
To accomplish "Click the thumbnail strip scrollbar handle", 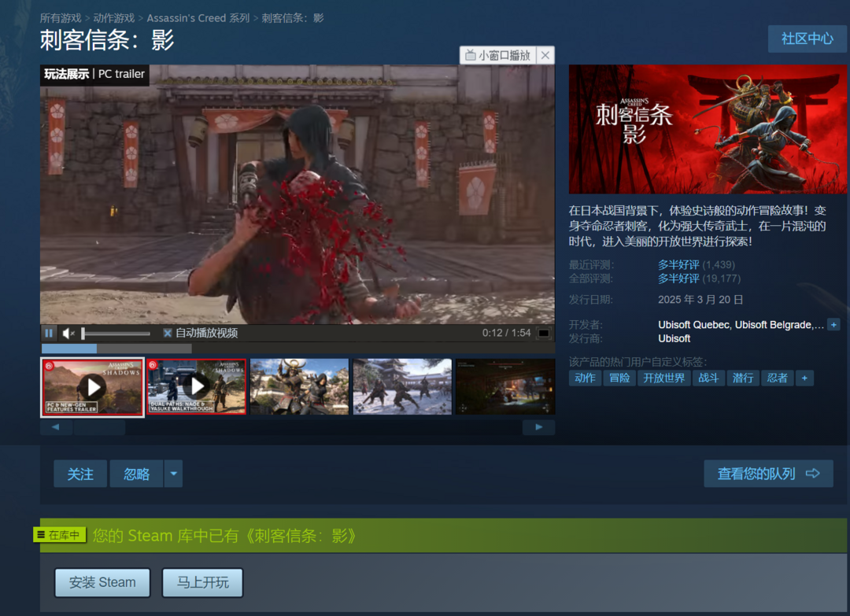I will tap(100, 427).
